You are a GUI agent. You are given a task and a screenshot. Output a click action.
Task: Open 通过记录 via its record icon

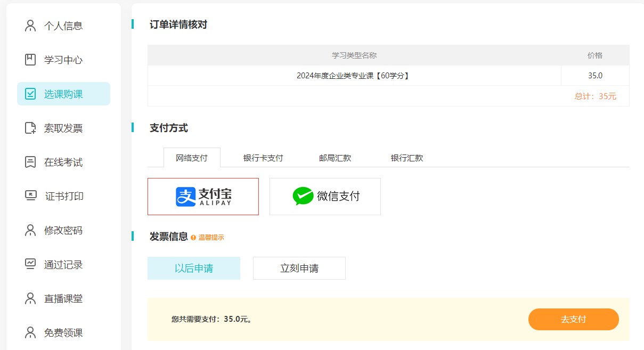[30, 264]
